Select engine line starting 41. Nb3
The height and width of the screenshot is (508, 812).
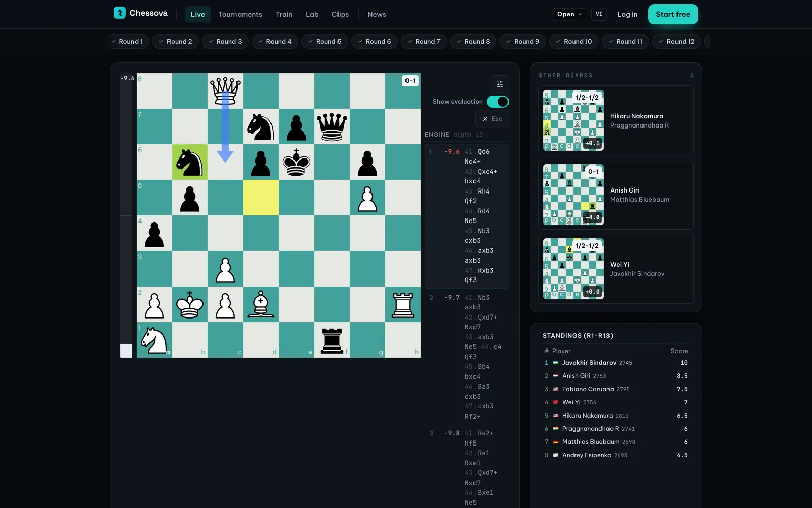tap(467, 357)
